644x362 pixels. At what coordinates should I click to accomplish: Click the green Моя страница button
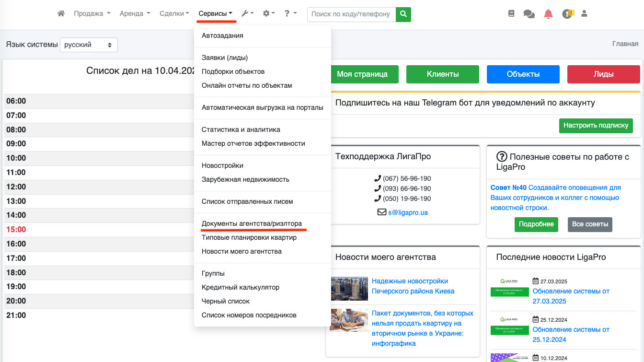coord(362,74)
